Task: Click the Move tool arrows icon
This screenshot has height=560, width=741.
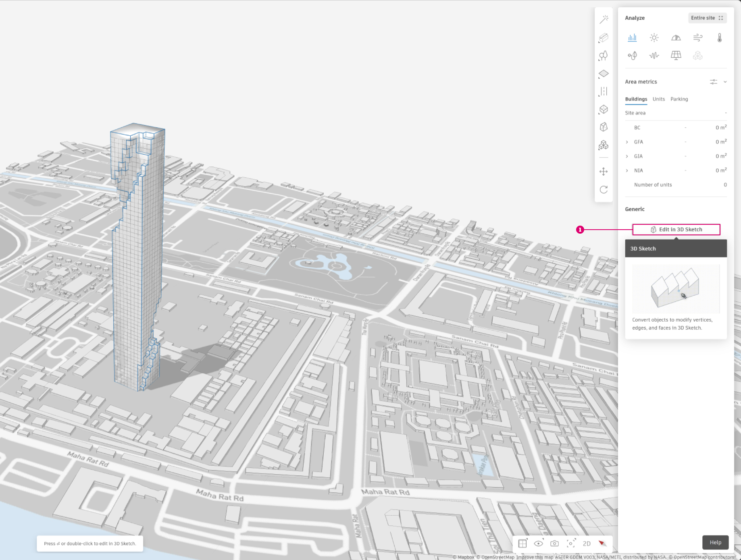Action: pyautogui.click(x=604, y=172)
